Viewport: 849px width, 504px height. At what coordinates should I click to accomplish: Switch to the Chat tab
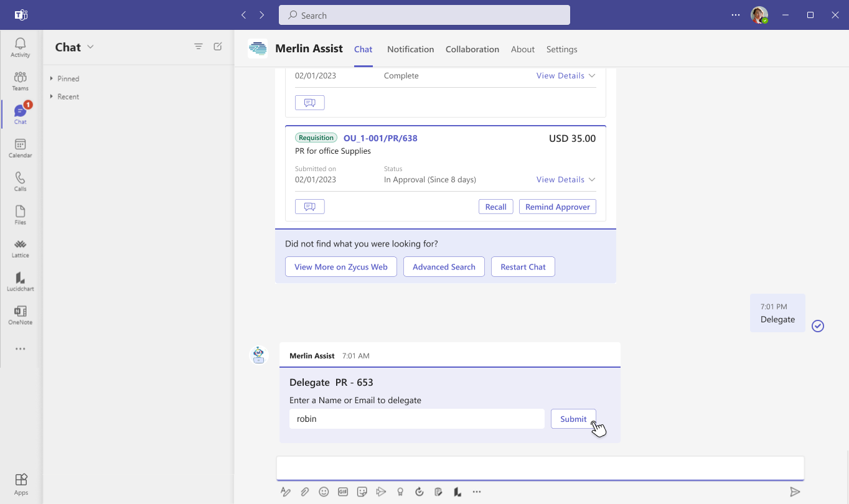[x=363, y=49]
